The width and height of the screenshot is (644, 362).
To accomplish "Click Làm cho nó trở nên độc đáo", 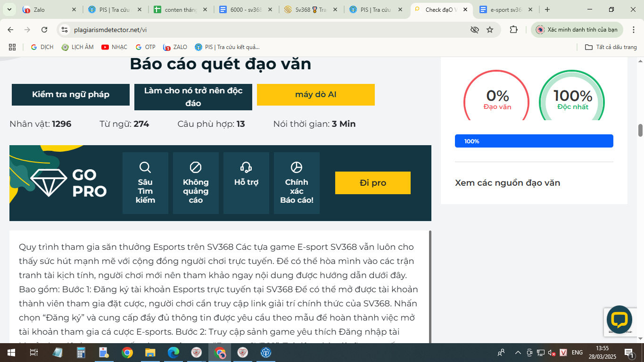I will point(193,97).
